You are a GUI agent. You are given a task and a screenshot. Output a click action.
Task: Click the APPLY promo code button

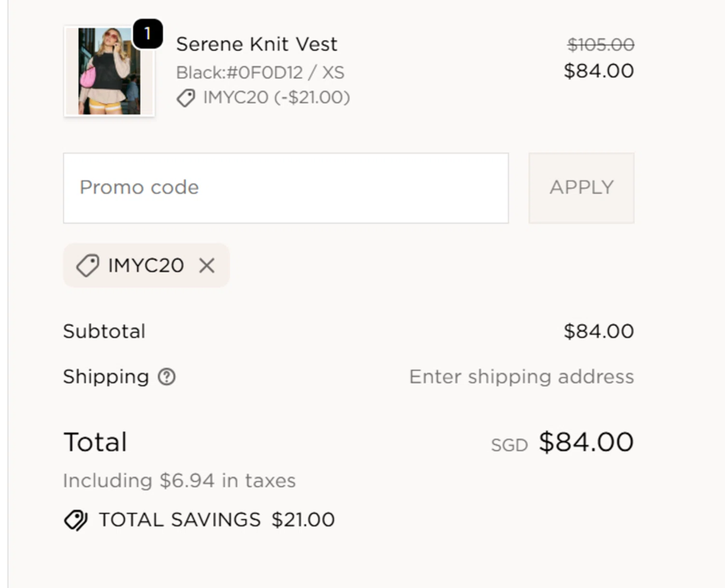coord(581,187)
